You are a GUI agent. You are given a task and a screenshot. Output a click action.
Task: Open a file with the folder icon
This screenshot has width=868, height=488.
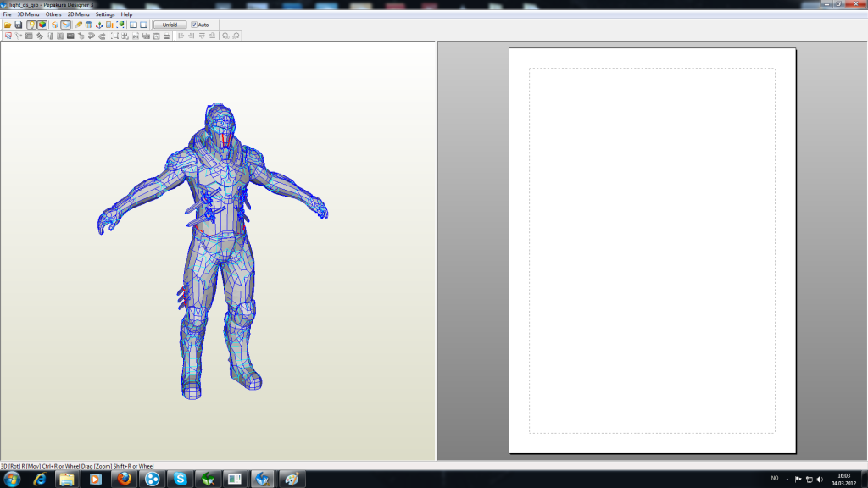coord(8,25)
